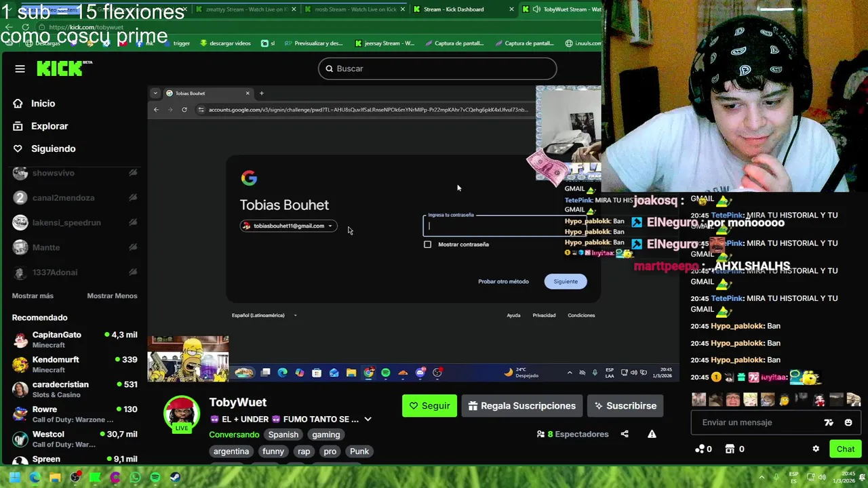Select the rap tag
This screenshot has width=868, height=488.
(x=304, y=451)
